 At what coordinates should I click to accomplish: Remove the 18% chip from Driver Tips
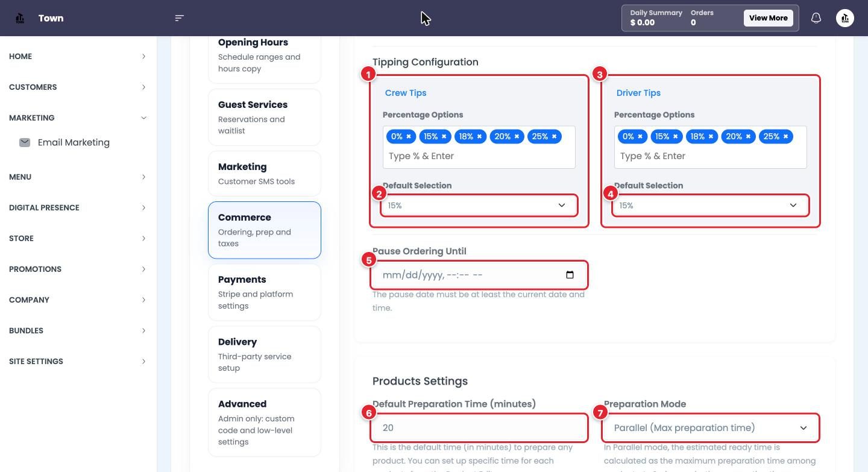(711, 136)
